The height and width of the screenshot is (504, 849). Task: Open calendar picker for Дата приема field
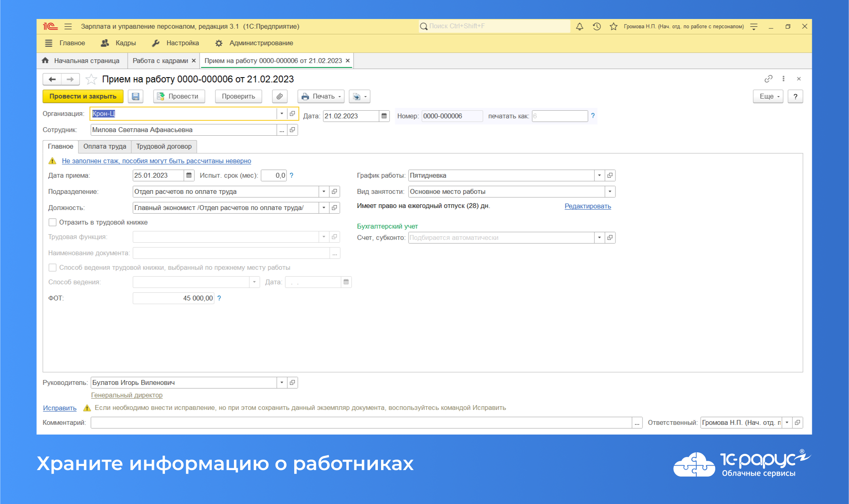[188, 175]
